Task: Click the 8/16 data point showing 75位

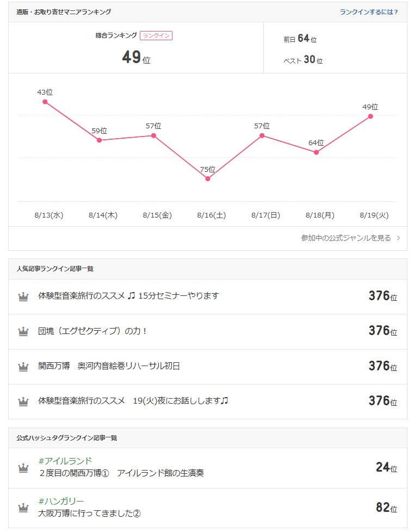Action: click(x=208, y=178)
